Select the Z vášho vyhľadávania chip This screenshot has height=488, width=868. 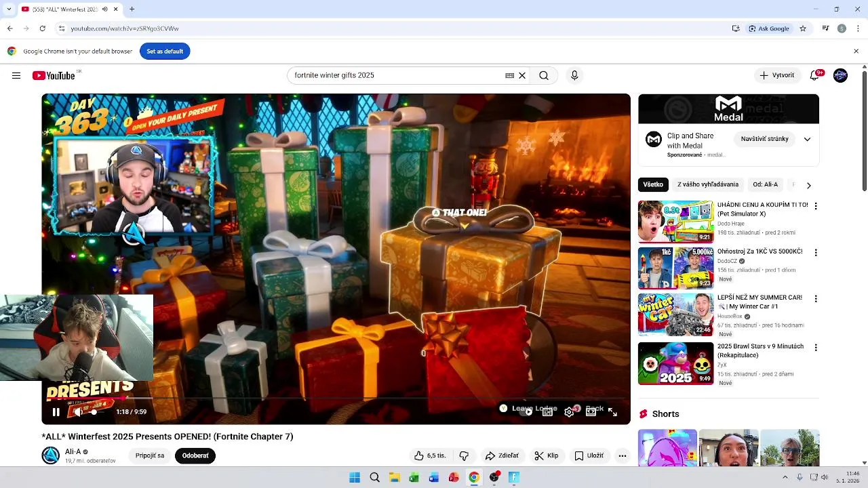pos(708,184)
